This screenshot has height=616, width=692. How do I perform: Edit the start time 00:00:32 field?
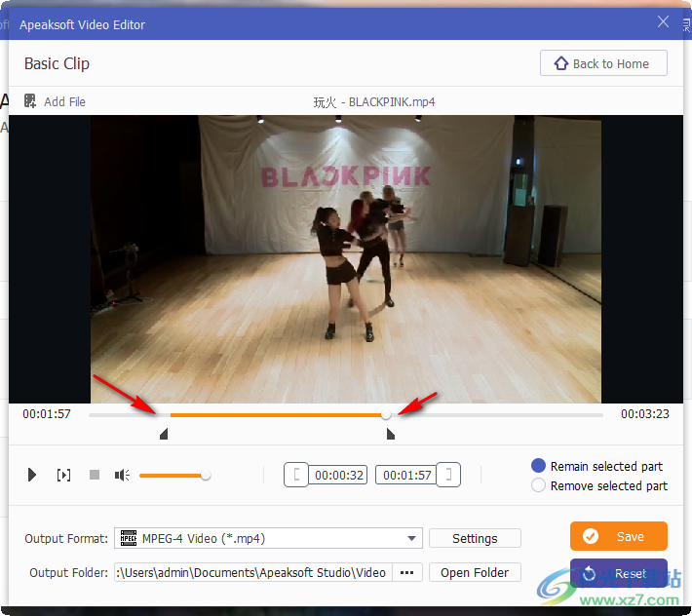[x=338, y=476]
